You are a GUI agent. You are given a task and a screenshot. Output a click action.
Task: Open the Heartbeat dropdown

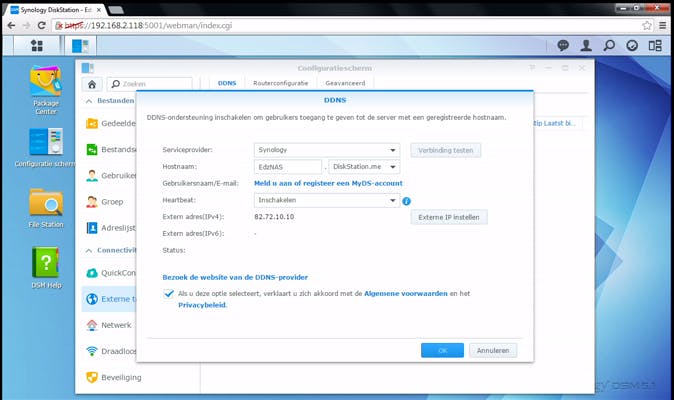327,200
